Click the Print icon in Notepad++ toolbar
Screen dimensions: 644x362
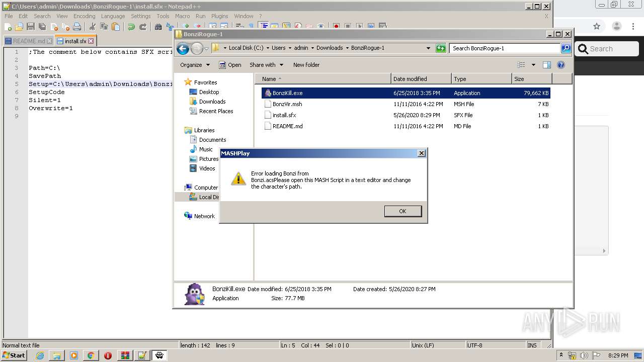point(77,27)
